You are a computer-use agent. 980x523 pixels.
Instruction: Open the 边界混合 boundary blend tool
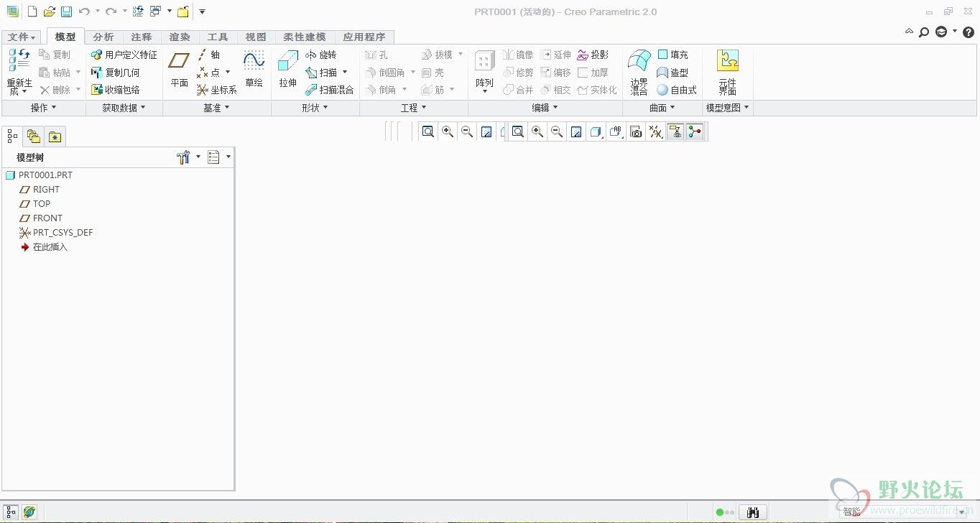point(639,73)
